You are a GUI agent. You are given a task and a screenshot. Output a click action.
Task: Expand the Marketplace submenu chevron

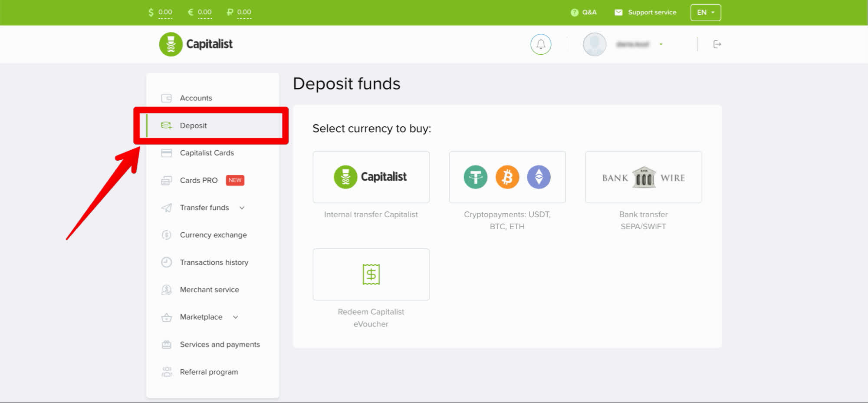pos(236,317)
